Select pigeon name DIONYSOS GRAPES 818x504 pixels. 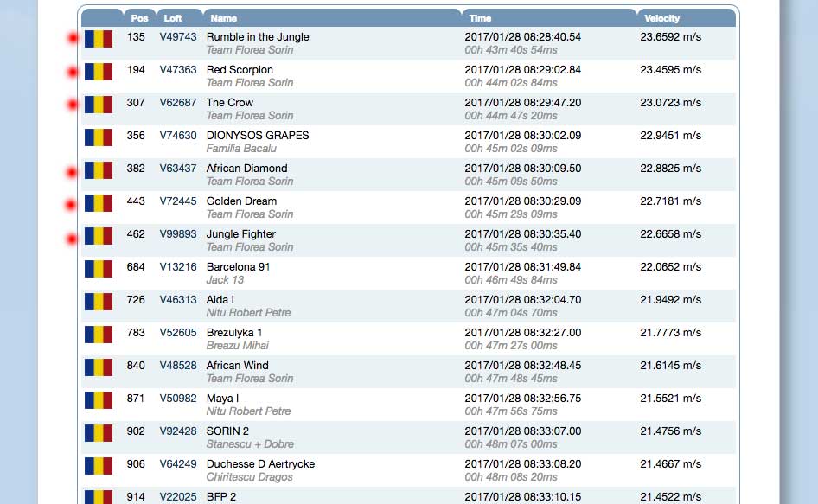[x=258, y=136]
